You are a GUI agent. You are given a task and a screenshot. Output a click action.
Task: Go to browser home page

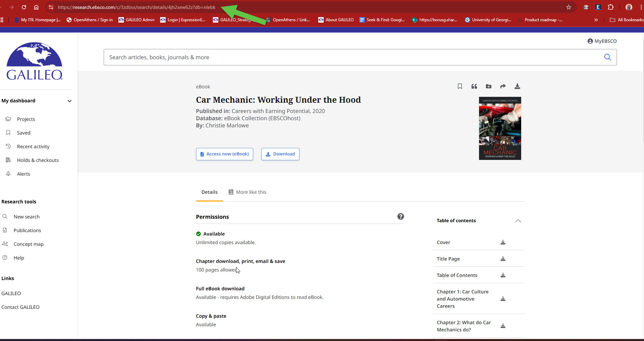pos(36,7)
